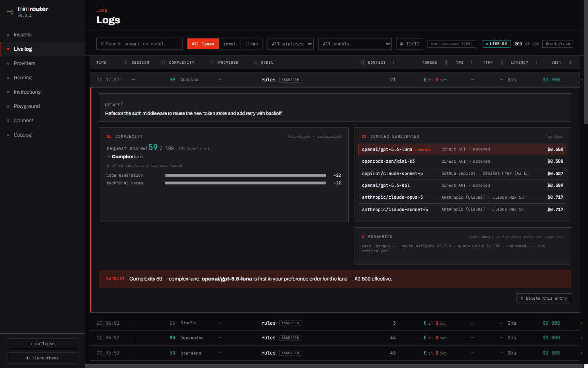The height and width of the screenshot is (368, 588).
Task: Filter logs to Local lane
Action: coord(229,44)
